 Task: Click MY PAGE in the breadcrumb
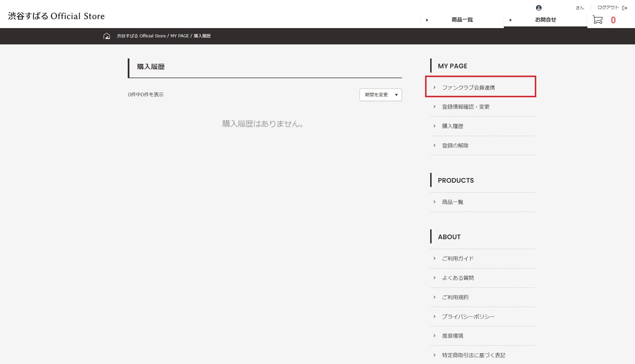[x=179, y=36]
